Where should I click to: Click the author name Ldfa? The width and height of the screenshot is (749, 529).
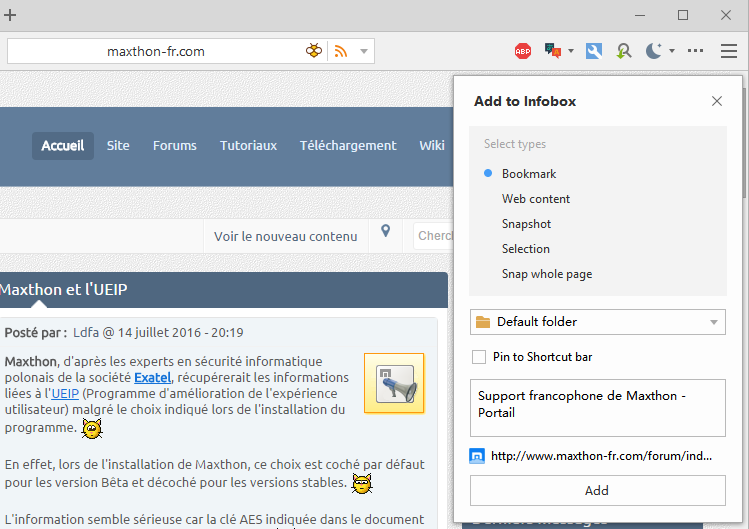tap(86, 333)
